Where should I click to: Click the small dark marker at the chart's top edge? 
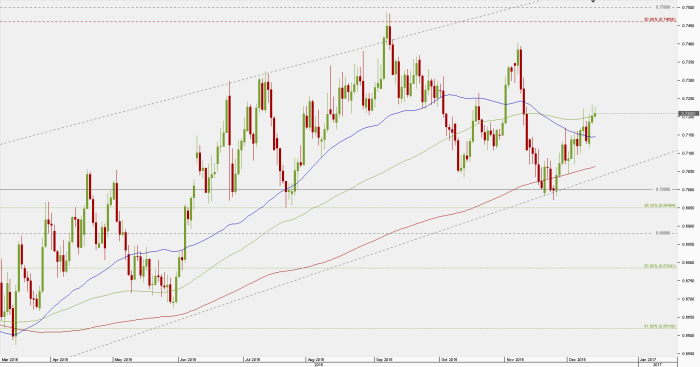click(x=593, y=1)
